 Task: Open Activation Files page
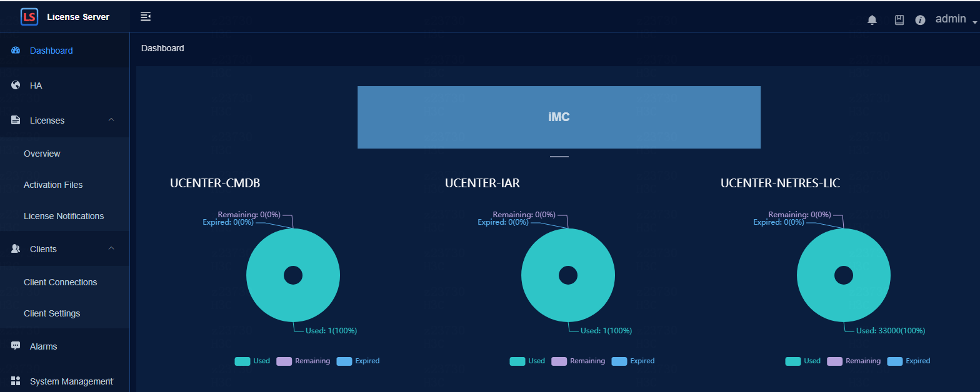(65, 185)
